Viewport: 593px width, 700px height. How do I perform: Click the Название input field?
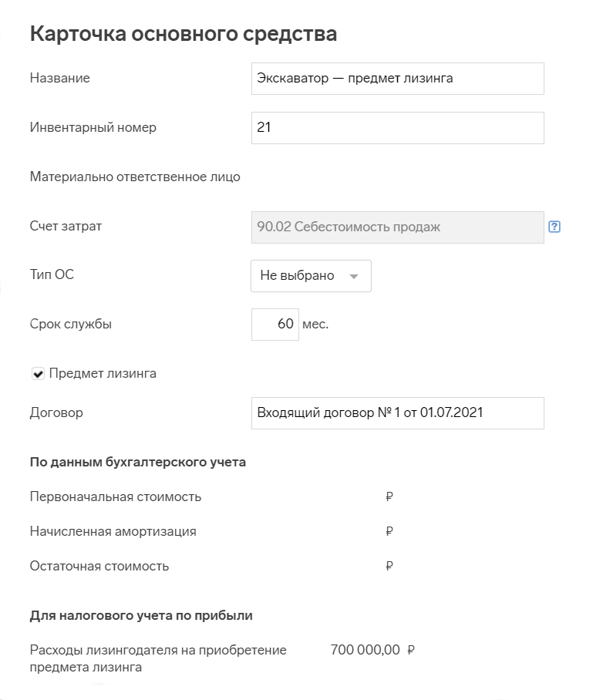397,79
